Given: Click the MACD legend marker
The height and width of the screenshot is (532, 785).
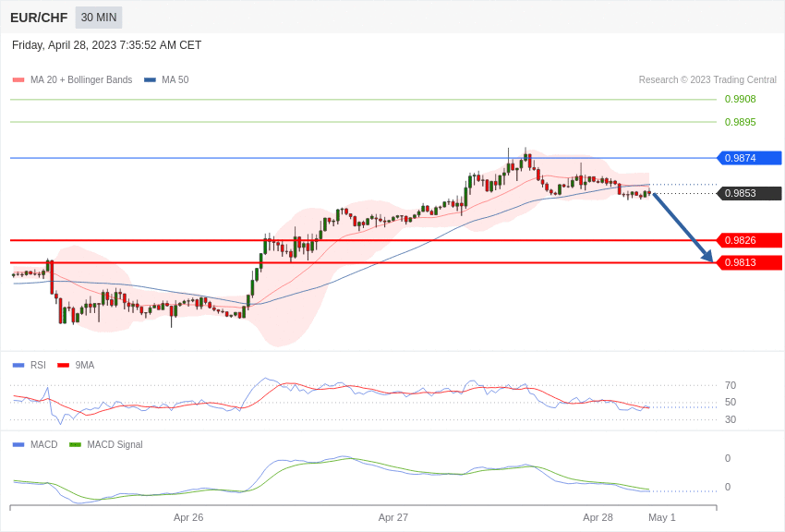Looking at the screenshot, I should (x=18, y=445).
